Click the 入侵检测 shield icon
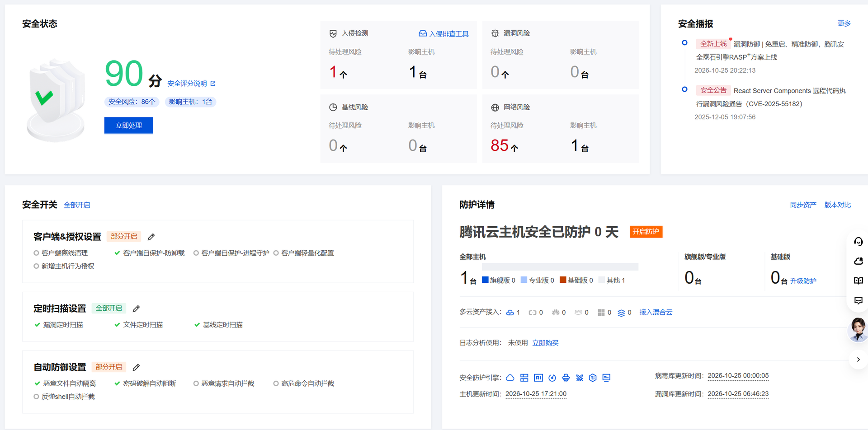The height and width of the screenshot is (430, 868). tap(333, 33)
